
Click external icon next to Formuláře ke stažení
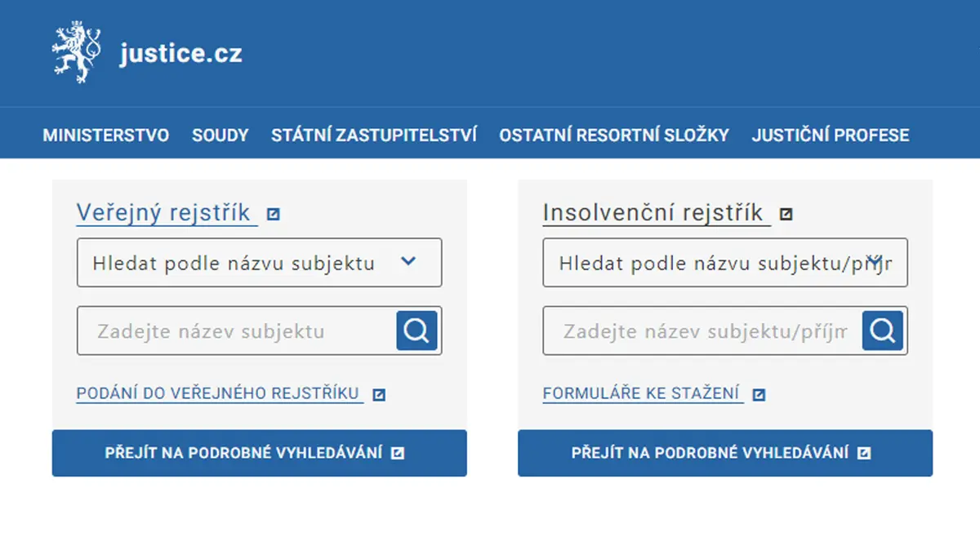(x=759, y=394)
